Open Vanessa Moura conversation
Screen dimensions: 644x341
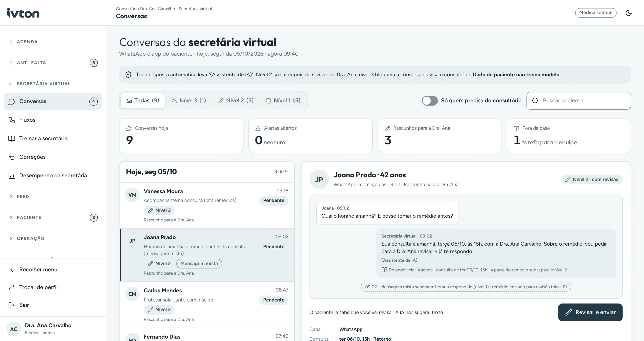coord(207,206)
